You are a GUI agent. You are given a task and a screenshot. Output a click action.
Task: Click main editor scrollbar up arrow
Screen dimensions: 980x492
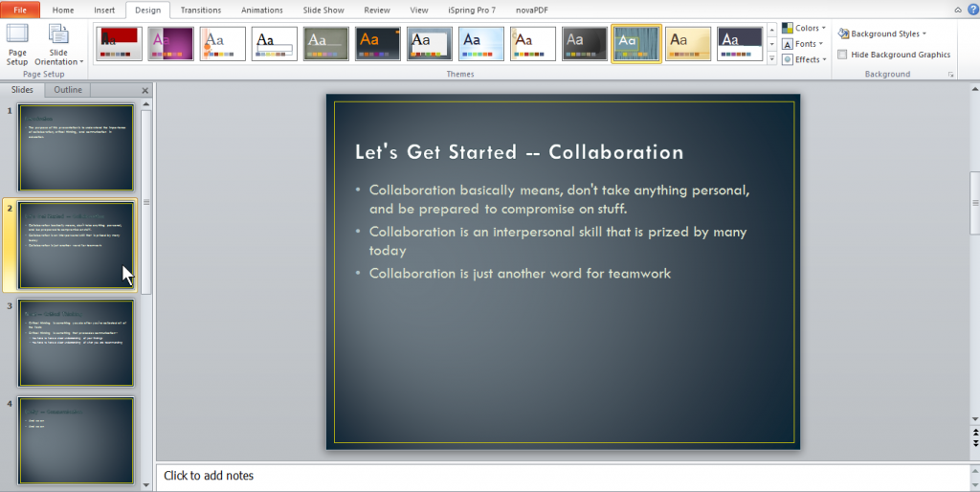coord(975,89)
